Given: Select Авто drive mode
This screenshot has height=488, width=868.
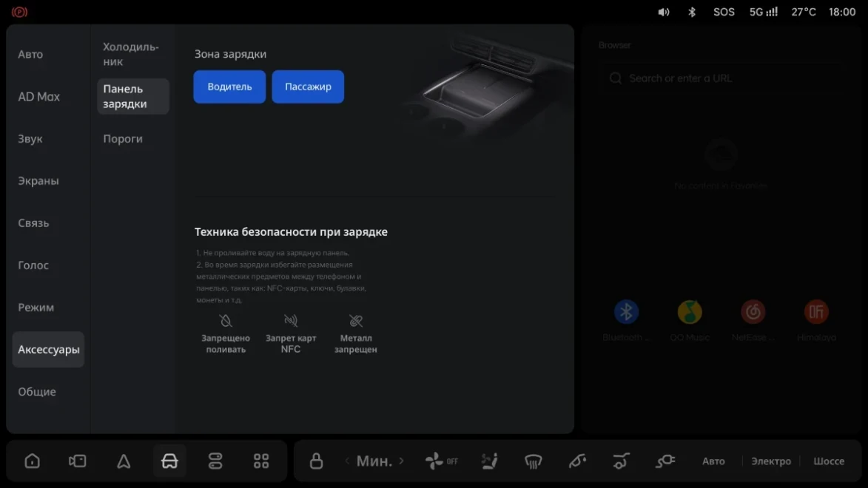Looking at the screenshot, I should (713, 461).
